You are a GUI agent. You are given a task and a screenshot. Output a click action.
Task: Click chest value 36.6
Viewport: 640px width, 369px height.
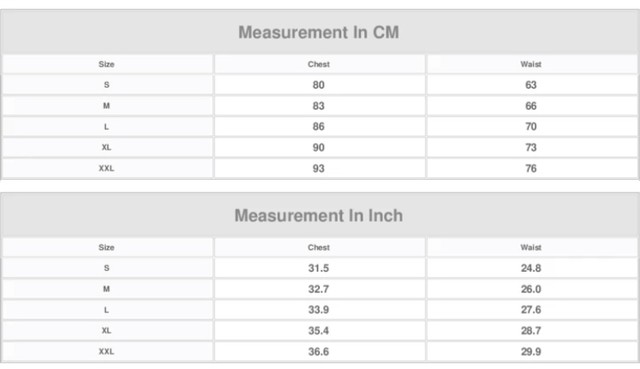(318, 351)
